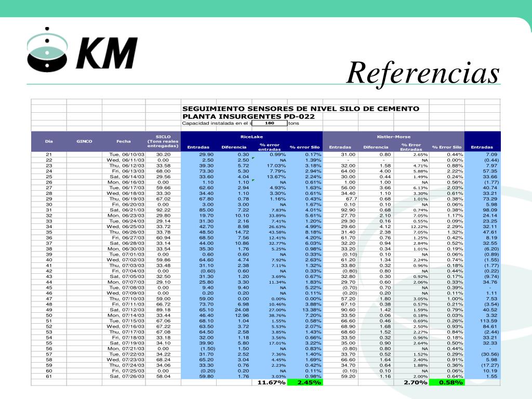Select the '% error Silo' header under RiceLake
This screenshot has width=532, height=399.
(304, 147)
